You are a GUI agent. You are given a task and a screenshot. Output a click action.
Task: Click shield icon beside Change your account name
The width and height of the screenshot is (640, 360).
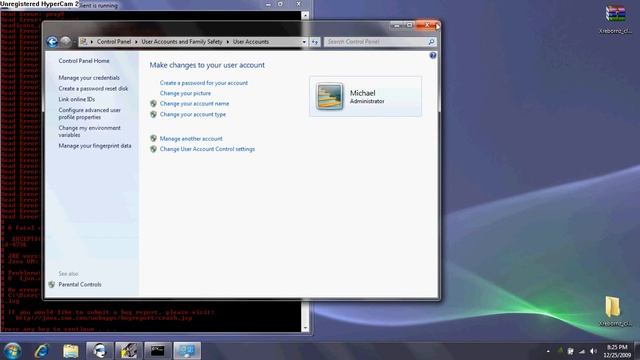[153, 104]
